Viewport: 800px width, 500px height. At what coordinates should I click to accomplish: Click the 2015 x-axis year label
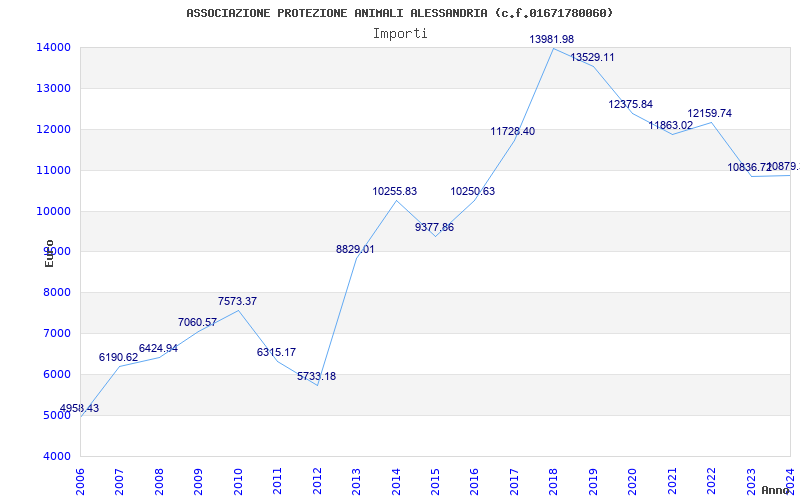coord(435,481)
